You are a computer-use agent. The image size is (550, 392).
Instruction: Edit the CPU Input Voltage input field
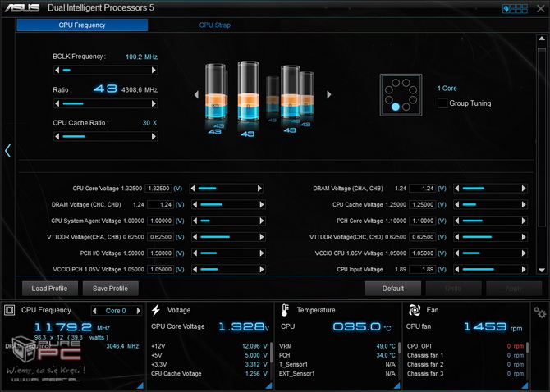coord(423,269)
